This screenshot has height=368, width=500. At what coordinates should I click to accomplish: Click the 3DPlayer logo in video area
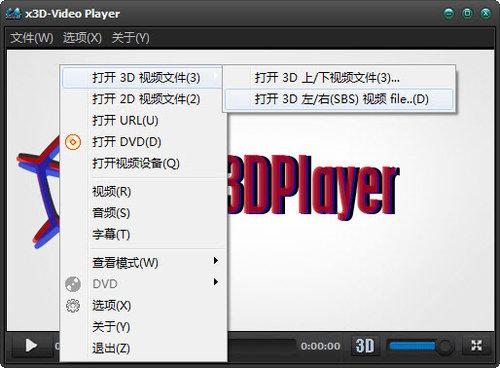click(313, 187)
